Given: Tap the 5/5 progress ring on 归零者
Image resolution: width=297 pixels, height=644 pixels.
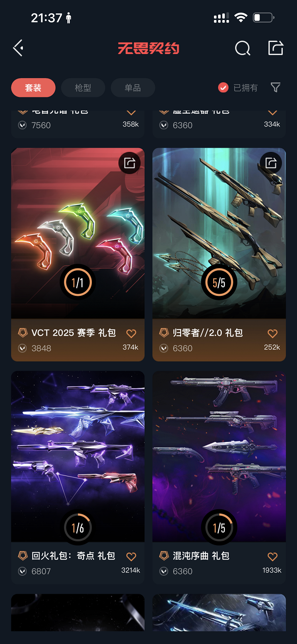Looking at the screenshot, I should point(219,282).
